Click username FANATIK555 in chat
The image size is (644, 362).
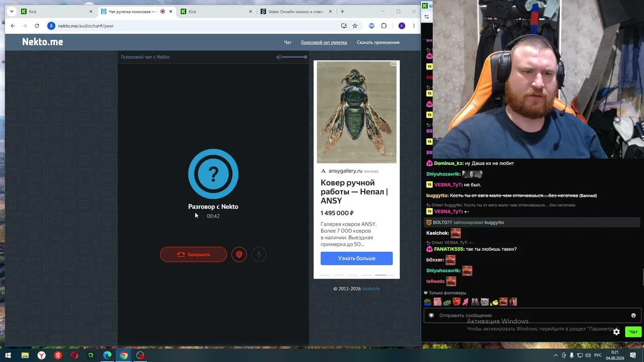click(x=449, y=249)
